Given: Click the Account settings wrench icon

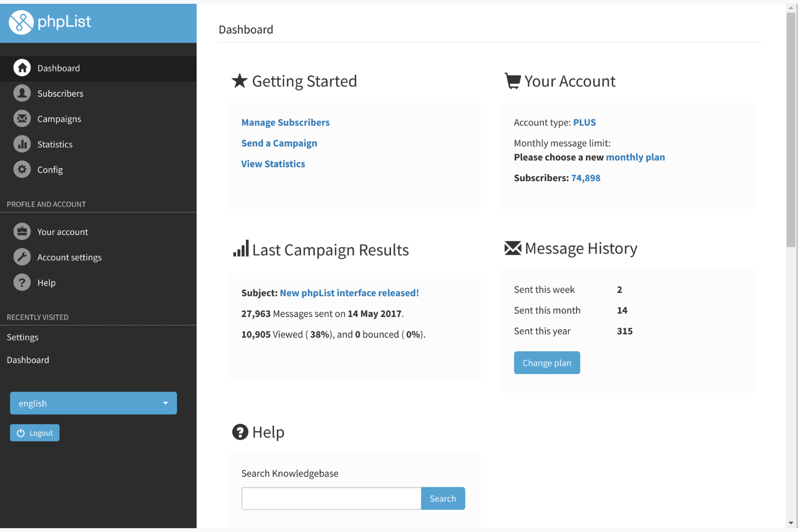Looking at the screenshot, I should [x=22, y=257].
